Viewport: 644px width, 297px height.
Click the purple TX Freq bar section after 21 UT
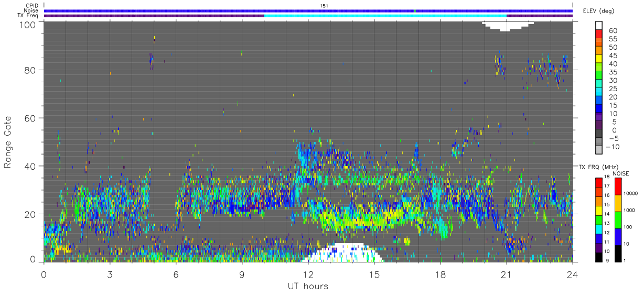click(x=540, y=16)
